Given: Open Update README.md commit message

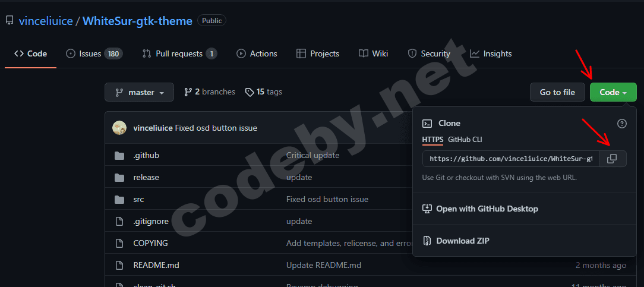Looking at the screenshot, I should [x=324, y=265].
